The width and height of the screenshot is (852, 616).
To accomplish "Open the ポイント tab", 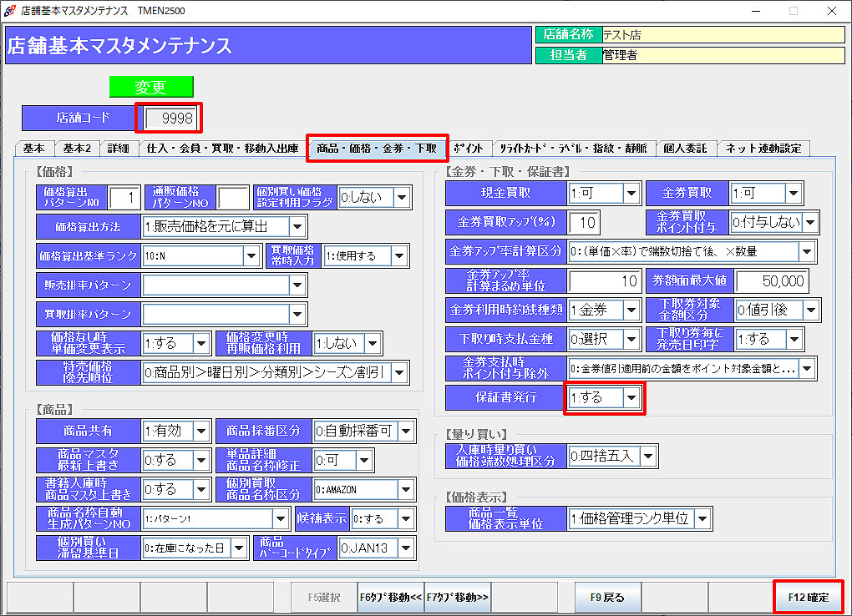I will coord(469,149).
